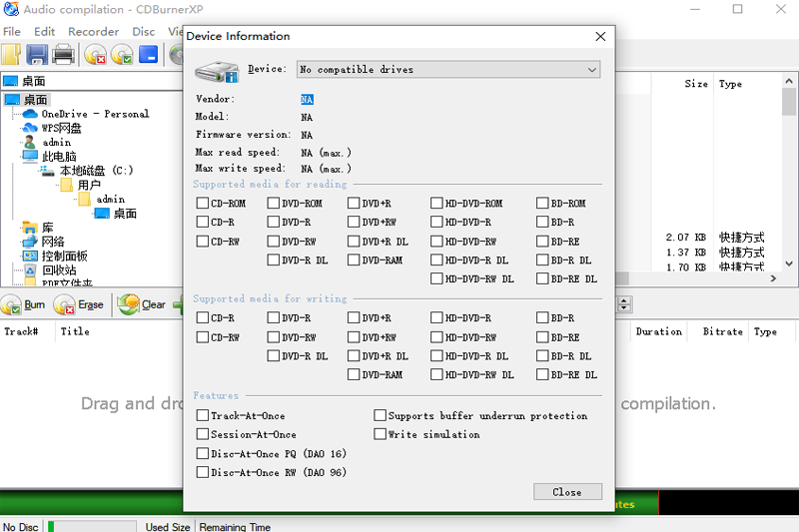Click the 1.37 KB file row
The width and height of the screenshot is (799, 532).
[715, 252]
